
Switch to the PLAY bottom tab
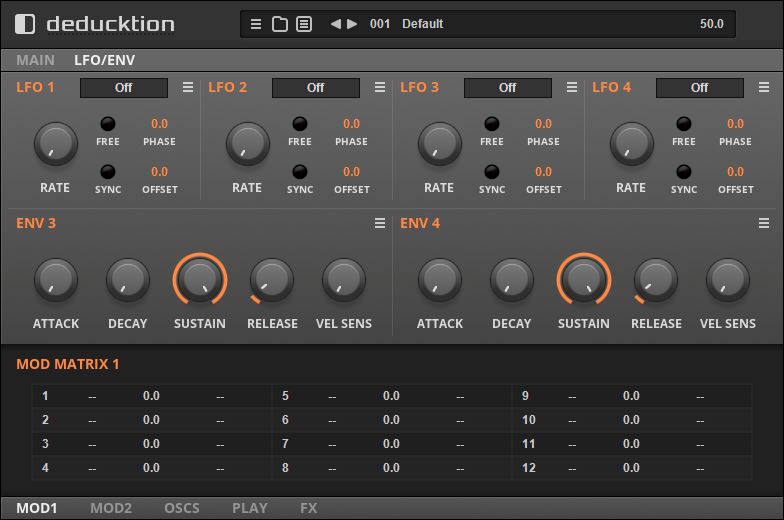click(x=250, y=508)
